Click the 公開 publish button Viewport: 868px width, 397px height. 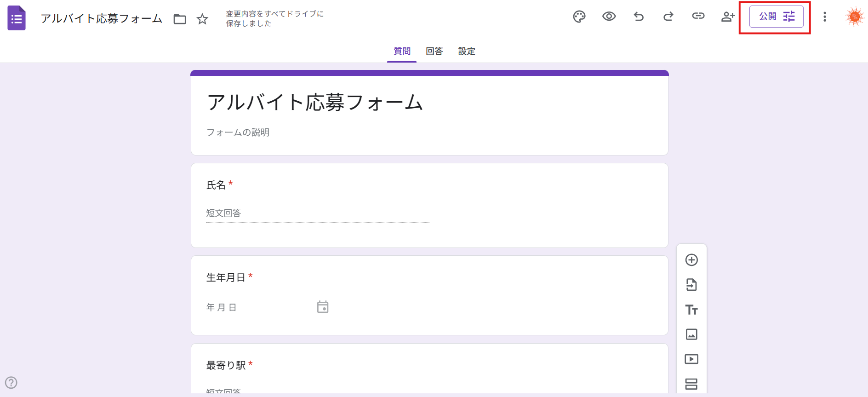(776, 17)
